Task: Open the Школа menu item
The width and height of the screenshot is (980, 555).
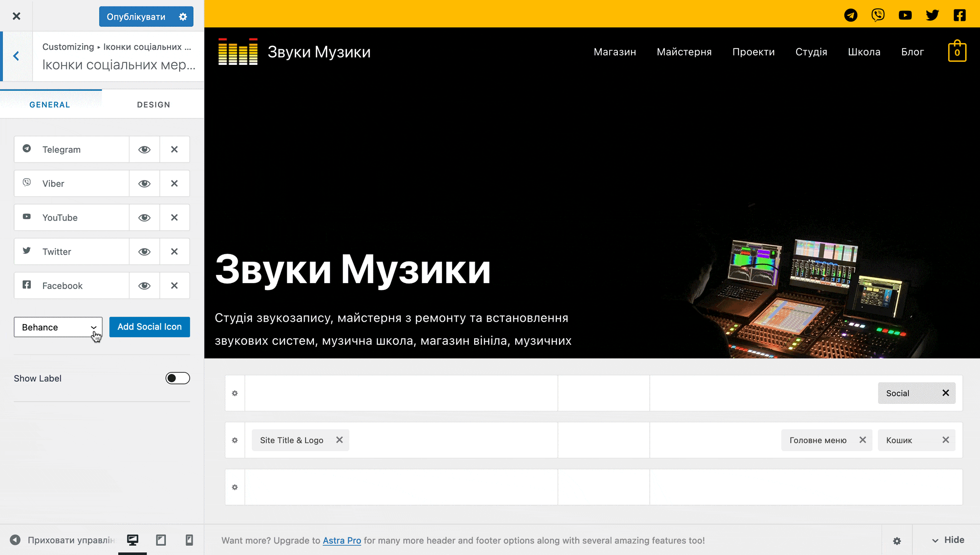Action: point(864,52)
